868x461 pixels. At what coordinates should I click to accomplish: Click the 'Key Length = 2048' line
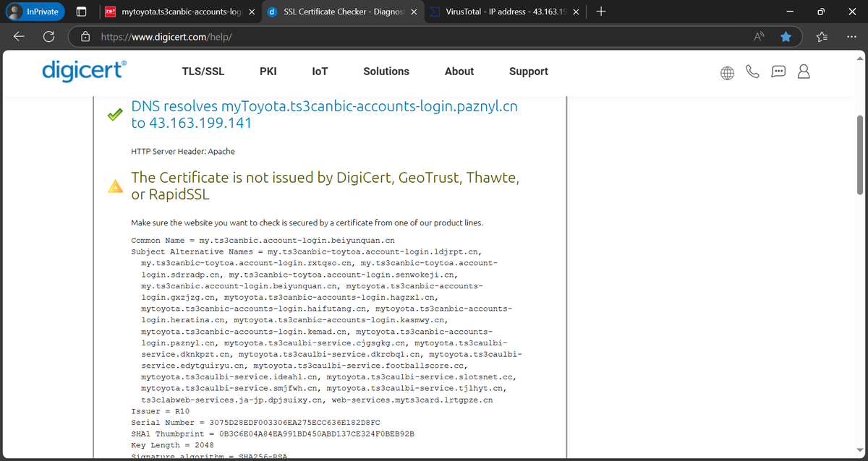(x=172, y=445)
